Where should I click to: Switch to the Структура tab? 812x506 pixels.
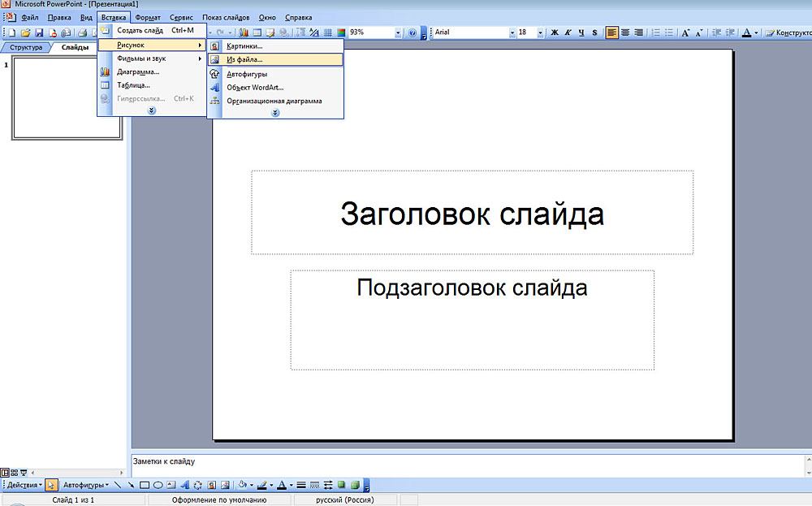click(26, 47)
